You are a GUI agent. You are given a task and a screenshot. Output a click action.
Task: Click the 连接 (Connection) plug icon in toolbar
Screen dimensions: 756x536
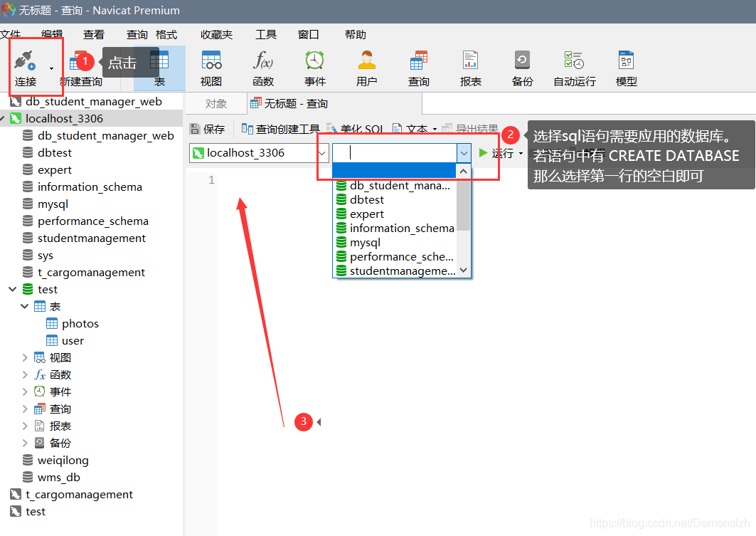click(25, 61)
